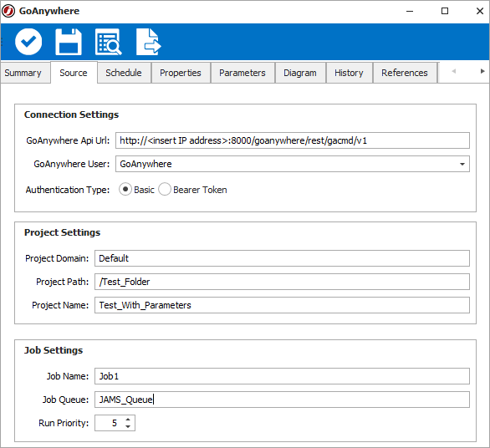The height and width of the screenshot is (448, 490).
Task: Decrease Run Priority with down arrow
Action: (128, 426)
